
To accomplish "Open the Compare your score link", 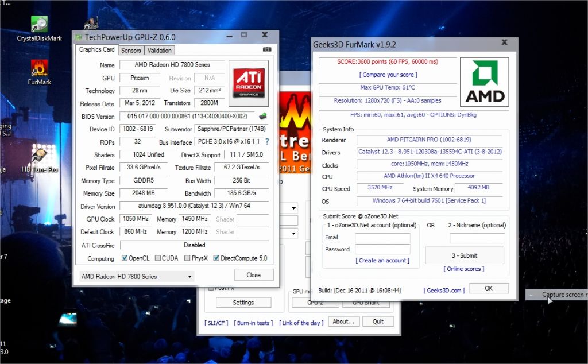I will coord(388,75).
